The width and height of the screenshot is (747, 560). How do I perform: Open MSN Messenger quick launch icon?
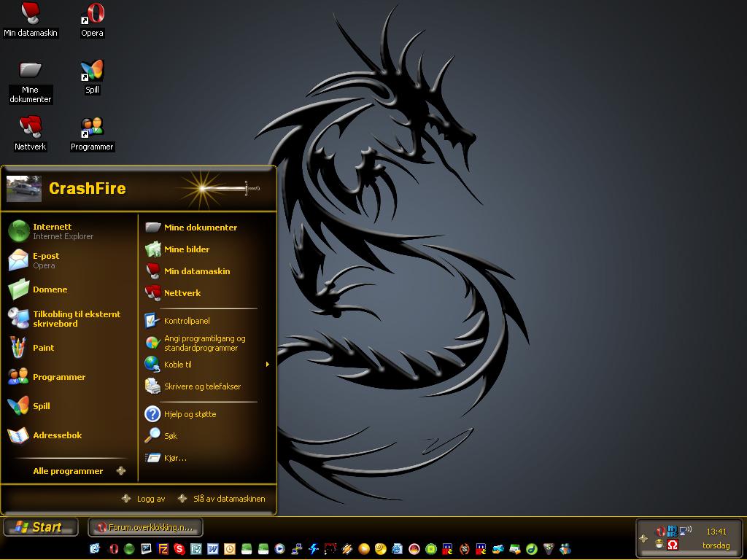(565, 549)
